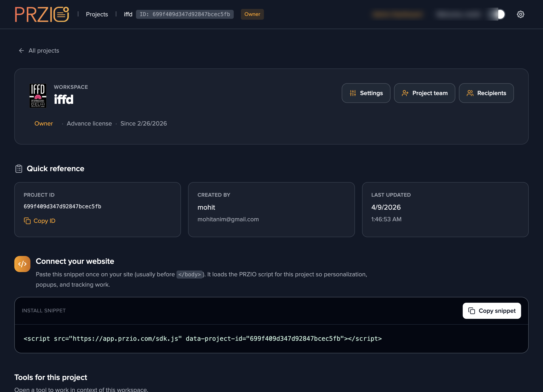Click the iffd workspace title
The width and height of the screenshot is (543, 392).
pyautogui.click(x=64, y=99)
